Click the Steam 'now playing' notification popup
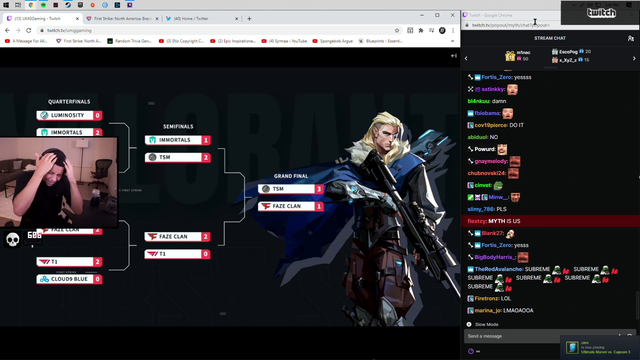This screenshot has width=640, height=360. (600, 347)
